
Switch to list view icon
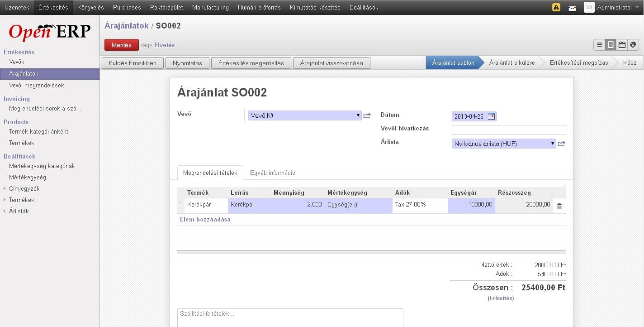[599, 45]
